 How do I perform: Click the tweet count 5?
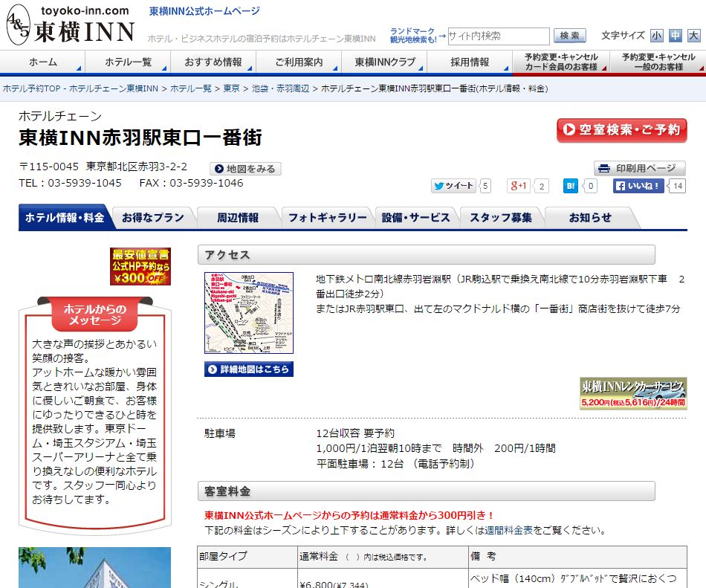point(485,186)
